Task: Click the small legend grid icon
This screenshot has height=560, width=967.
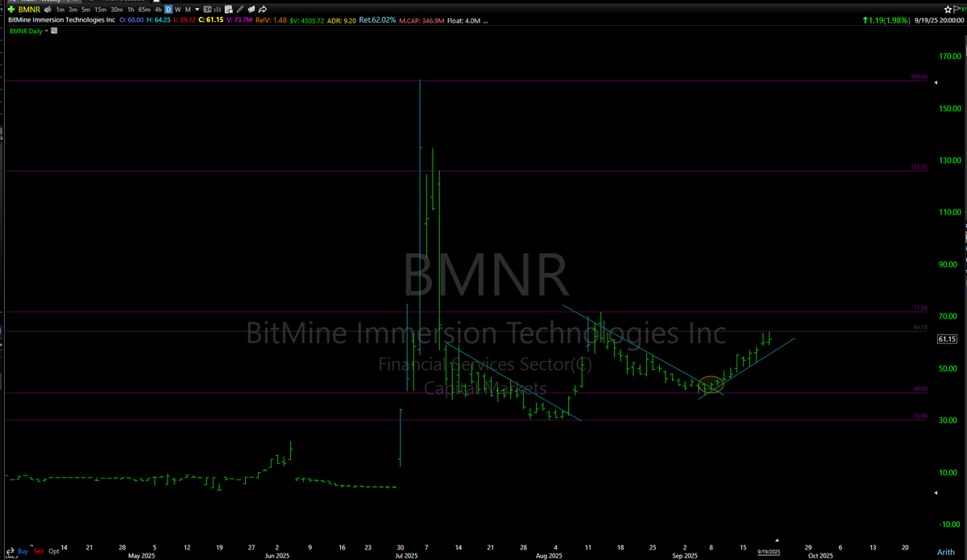Action: (54, 31)
